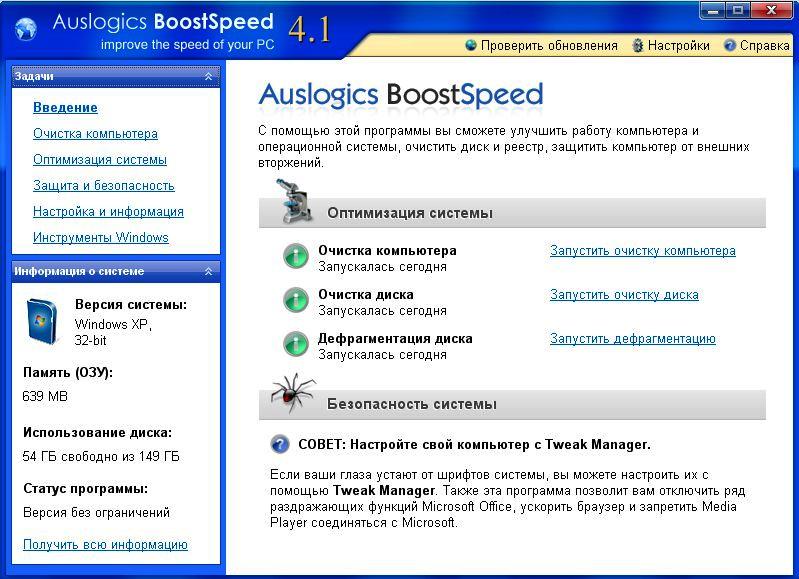Open Настройка и информация section

click(x=109, y=212)
